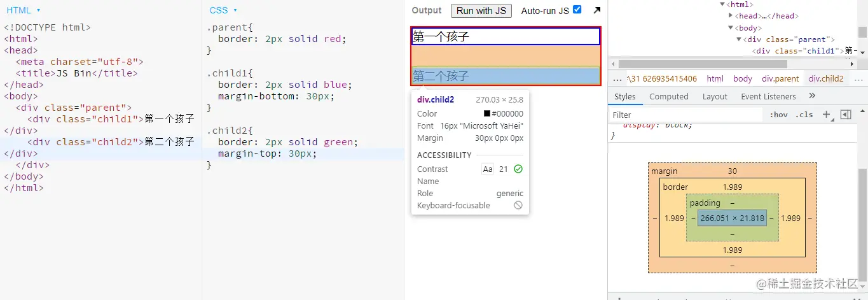Click breadcrumb left overflow ellipsis
868x300 pixels.
(617, 79)
